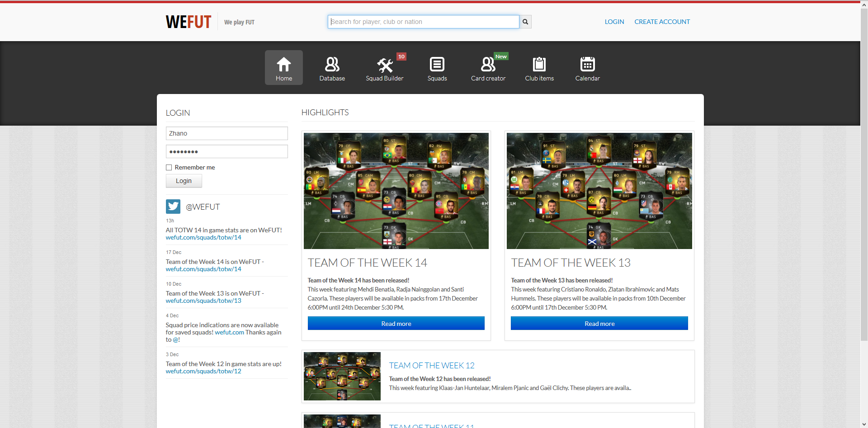Click the red 10 badge on Squad Builder
868x428 pixels.
[x=401, y=56]
